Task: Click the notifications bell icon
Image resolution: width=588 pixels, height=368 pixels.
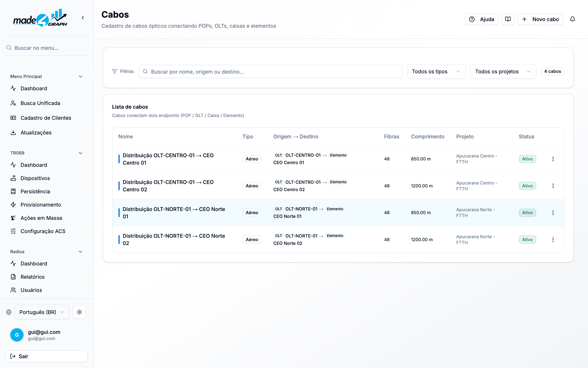Action: [572, 19]
